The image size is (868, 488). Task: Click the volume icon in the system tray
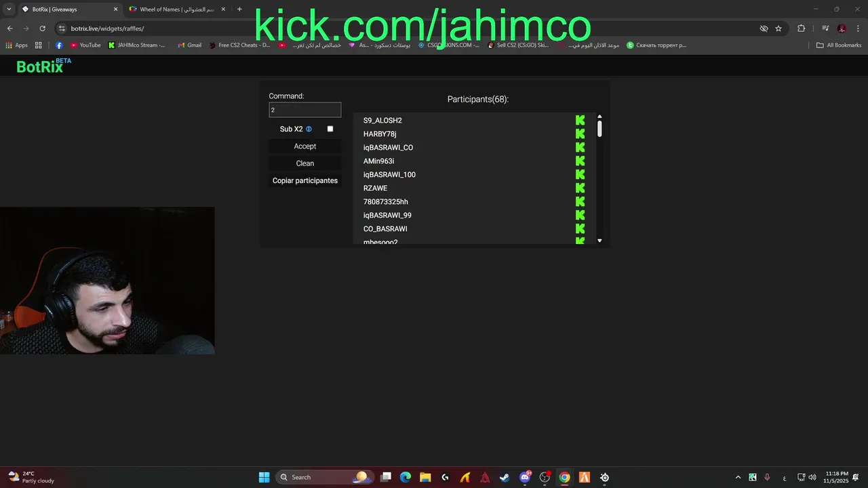point(812,477)
